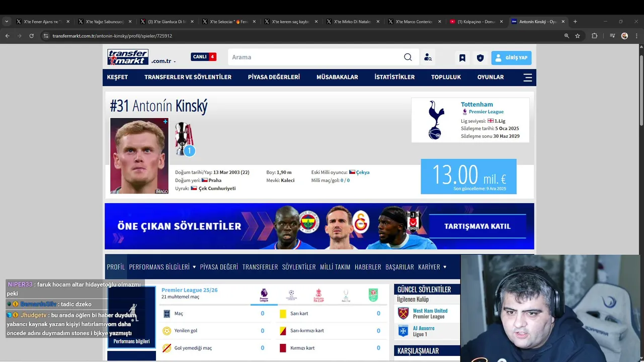Open the browser extensions puzzle icon
The height and width of the screenshot is (362, 644).
pos(595,36)
